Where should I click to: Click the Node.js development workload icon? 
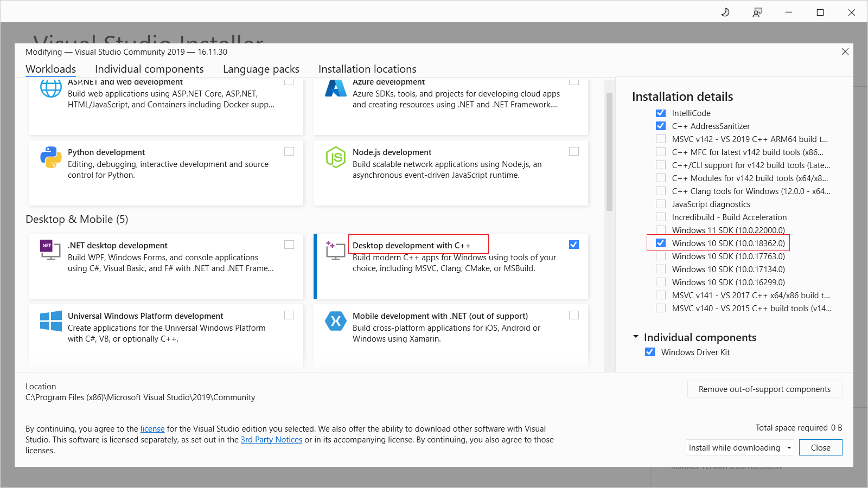tap(336, 157)
